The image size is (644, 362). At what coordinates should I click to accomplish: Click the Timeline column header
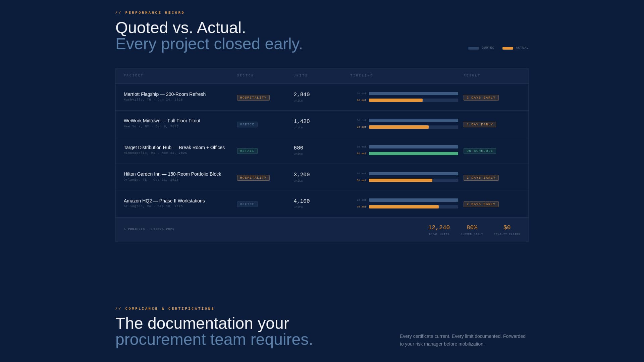[x=362, y=76]
